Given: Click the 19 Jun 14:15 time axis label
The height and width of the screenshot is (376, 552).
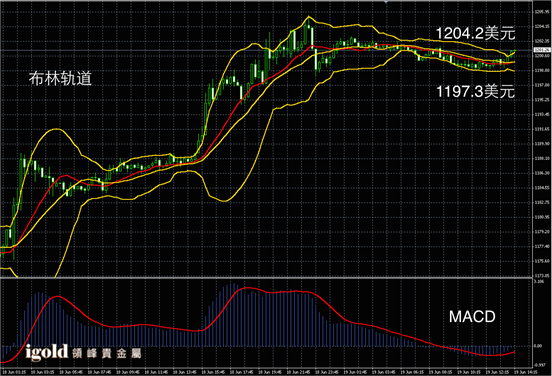Looking at the screenshot, I should point(527,372).
